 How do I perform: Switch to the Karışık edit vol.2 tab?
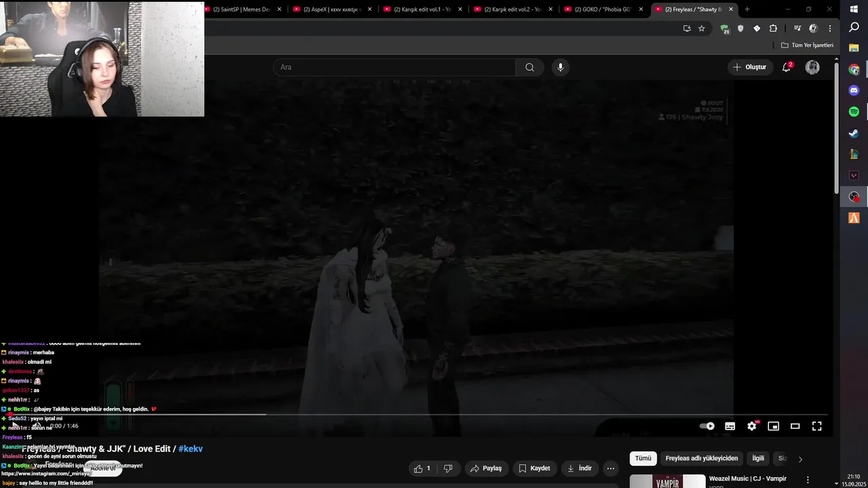coord(513,9)
